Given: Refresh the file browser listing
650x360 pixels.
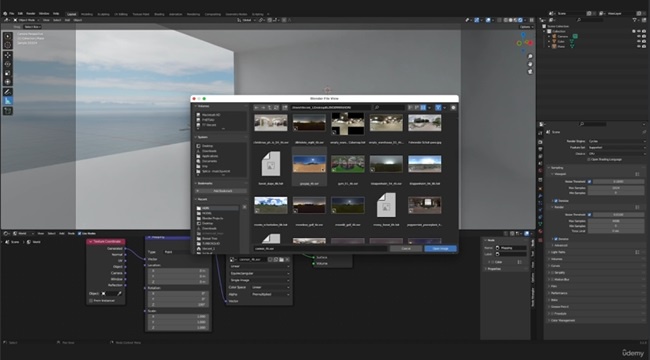Looking at the screenshot, I should [x=276, y=107].
